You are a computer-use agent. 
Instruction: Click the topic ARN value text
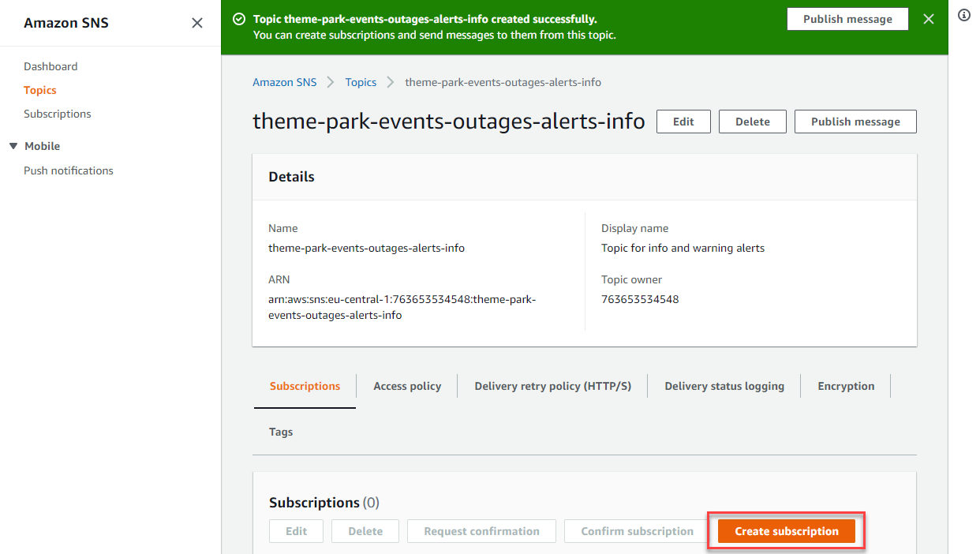(x=402, y=307)
